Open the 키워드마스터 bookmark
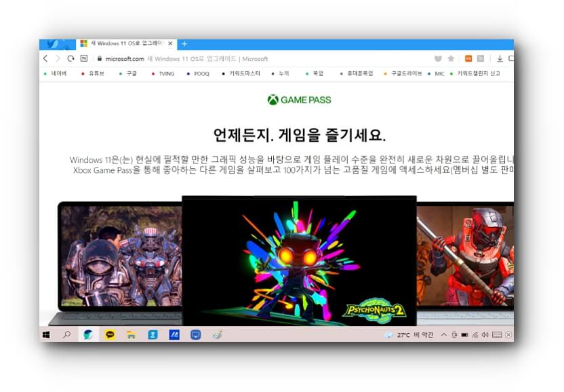This screenshot has width=564, height=392. 241,73
